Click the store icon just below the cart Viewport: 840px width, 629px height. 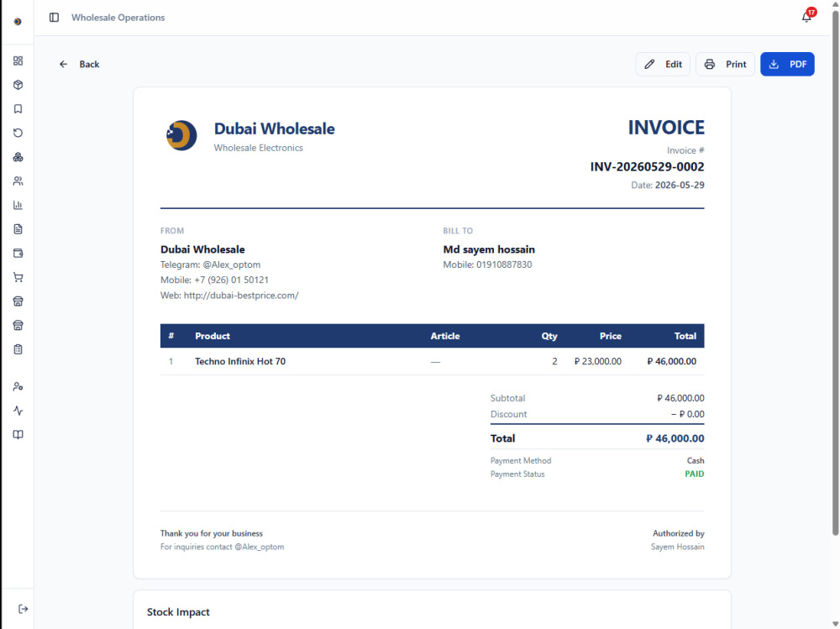click(18, 301)
